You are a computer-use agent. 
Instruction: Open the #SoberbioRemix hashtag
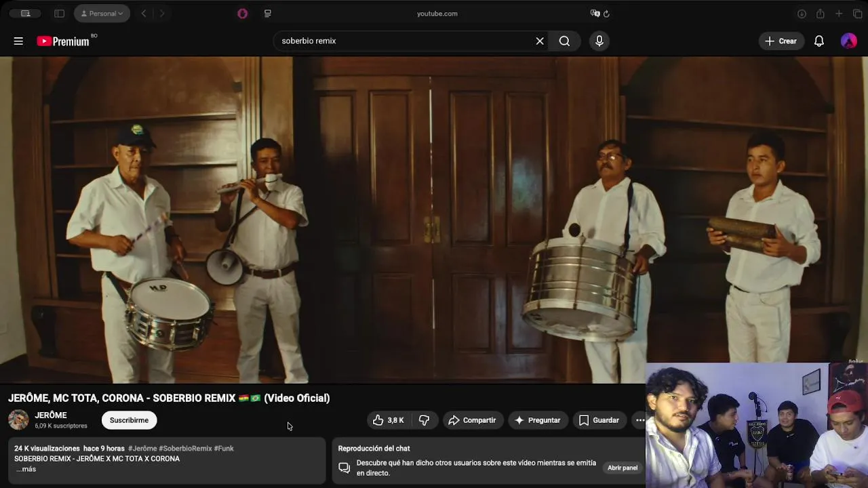185,449
